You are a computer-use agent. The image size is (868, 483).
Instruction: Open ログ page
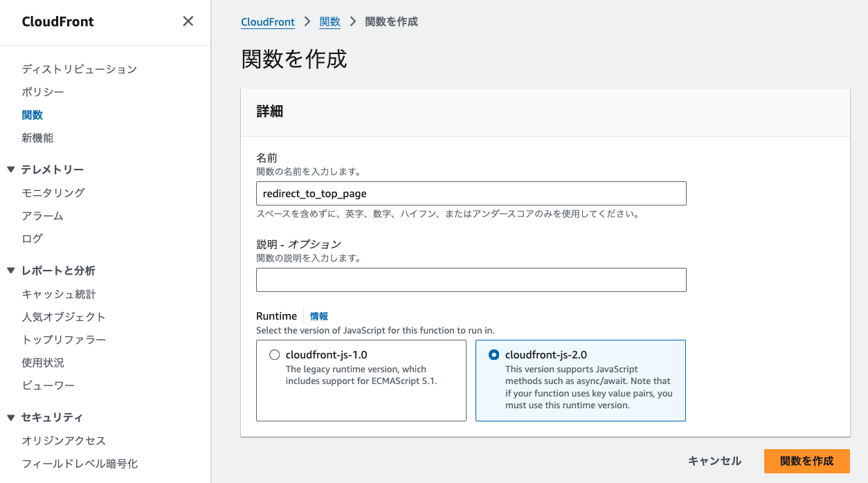click(32, 239)
